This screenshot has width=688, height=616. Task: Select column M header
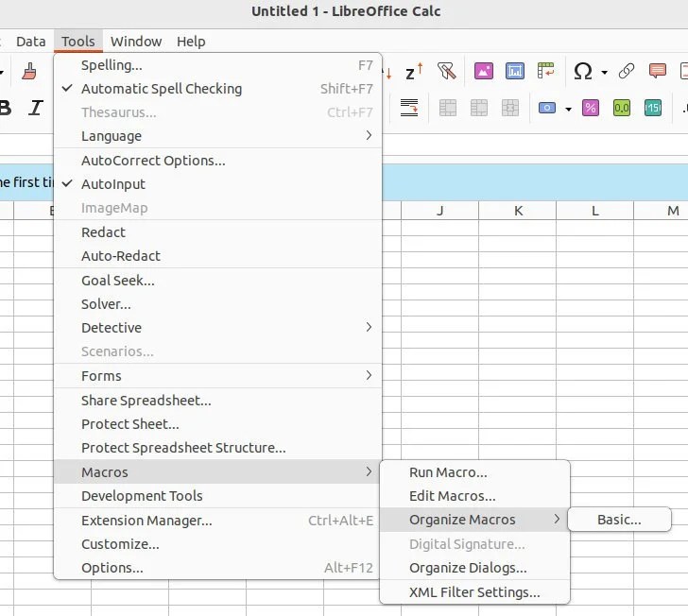(x=662, y=211)
